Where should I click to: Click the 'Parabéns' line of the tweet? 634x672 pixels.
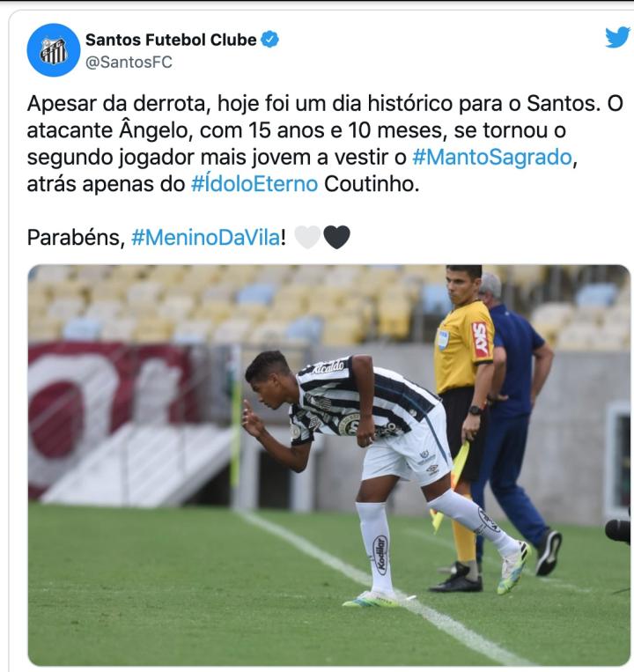tap(188, 237)
